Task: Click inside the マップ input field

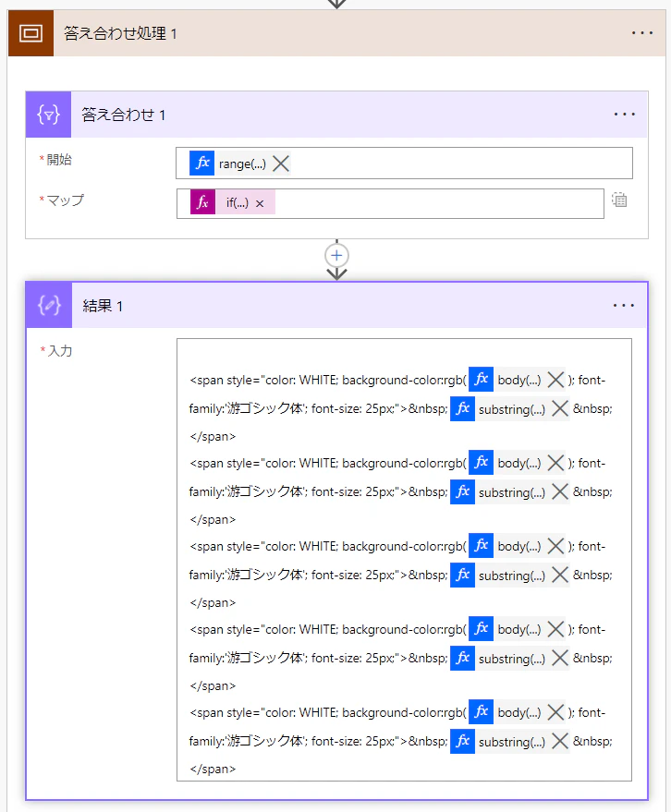Action: tap(390, 203)
